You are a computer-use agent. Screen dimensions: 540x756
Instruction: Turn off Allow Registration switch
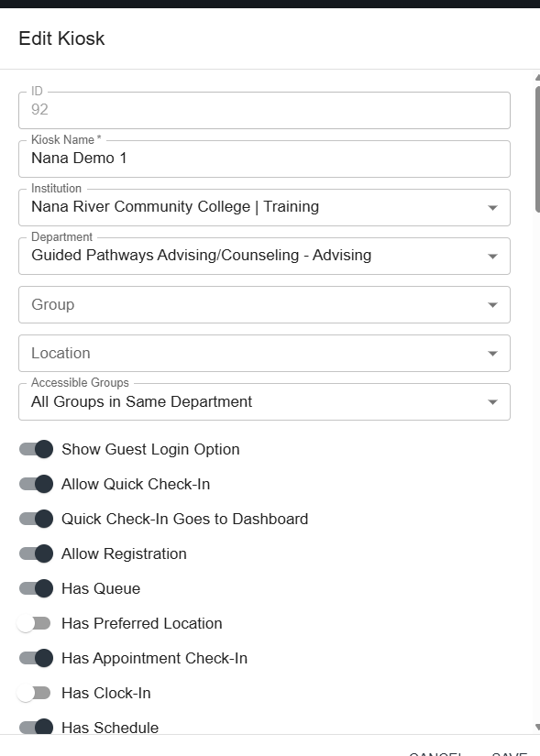[x=36, y=553]
